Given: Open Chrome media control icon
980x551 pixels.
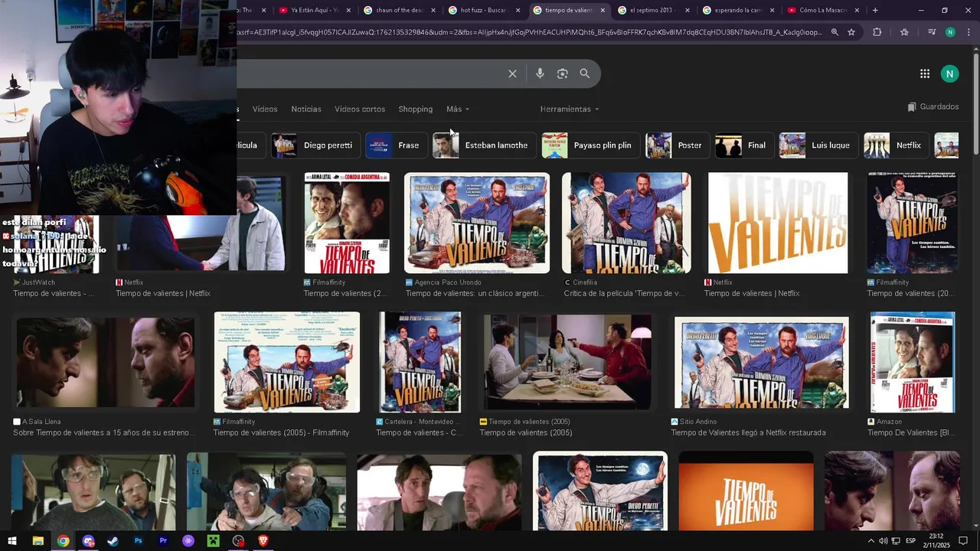Looking at the screenshot, I should 931,32.
